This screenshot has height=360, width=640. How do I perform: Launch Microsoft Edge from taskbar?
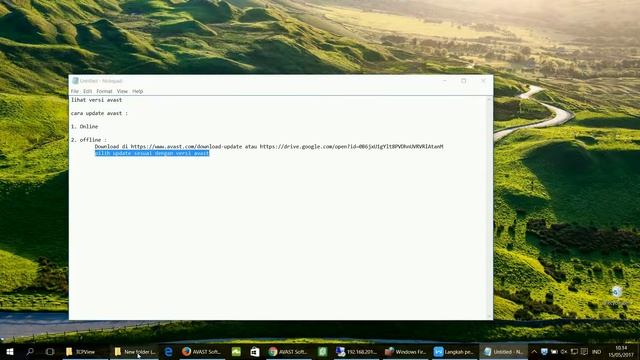pos(168,351)
